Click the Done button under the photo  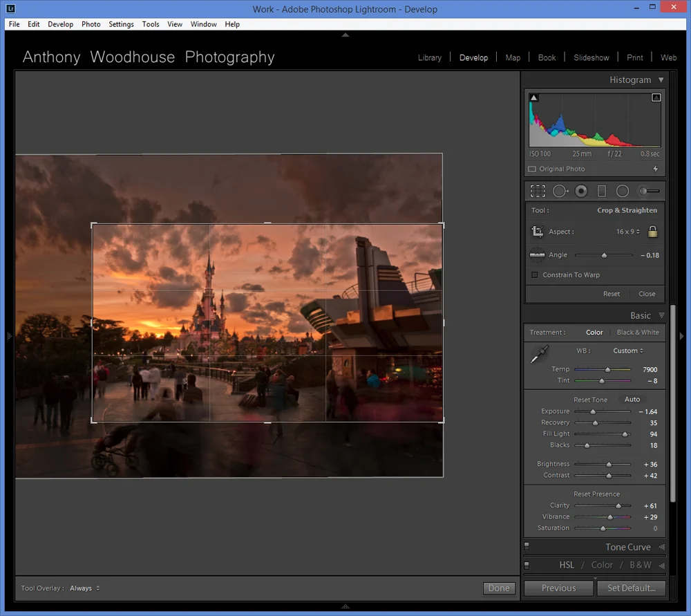click(x=499, y=588)
